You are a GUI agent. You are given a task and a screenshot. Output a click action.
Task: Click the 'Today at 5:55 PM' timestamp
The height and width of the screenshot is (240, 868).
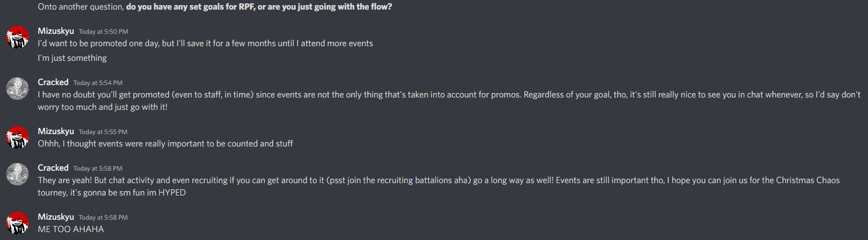[x=103, y=132]
